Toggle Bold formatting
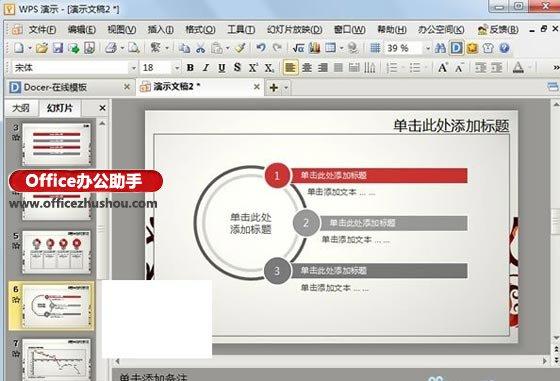 [x=190, y=67]
